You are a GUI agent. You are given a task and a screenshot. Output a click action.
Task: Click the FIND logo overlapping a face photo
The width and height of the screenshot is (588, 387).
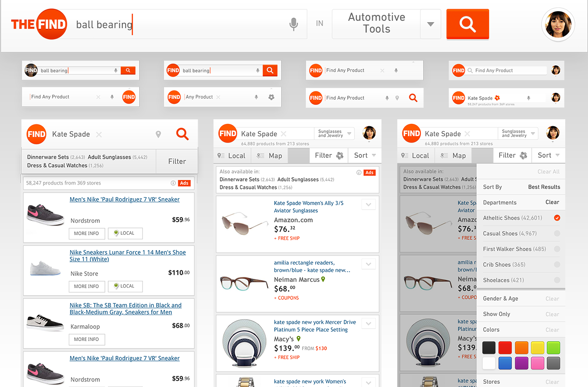click(31, 71)
